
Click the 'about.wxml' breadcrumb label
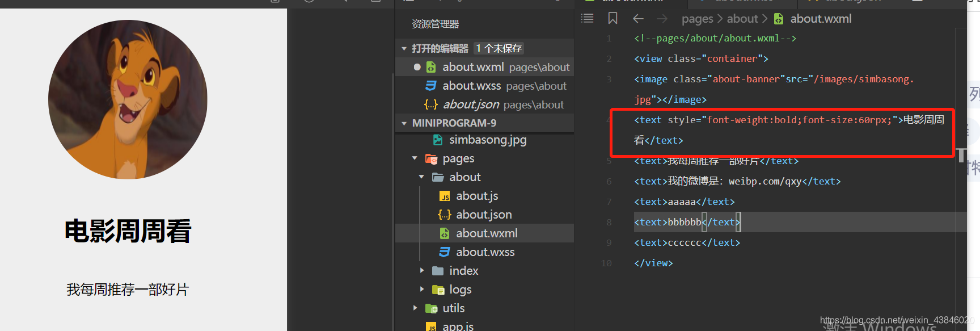821,19
